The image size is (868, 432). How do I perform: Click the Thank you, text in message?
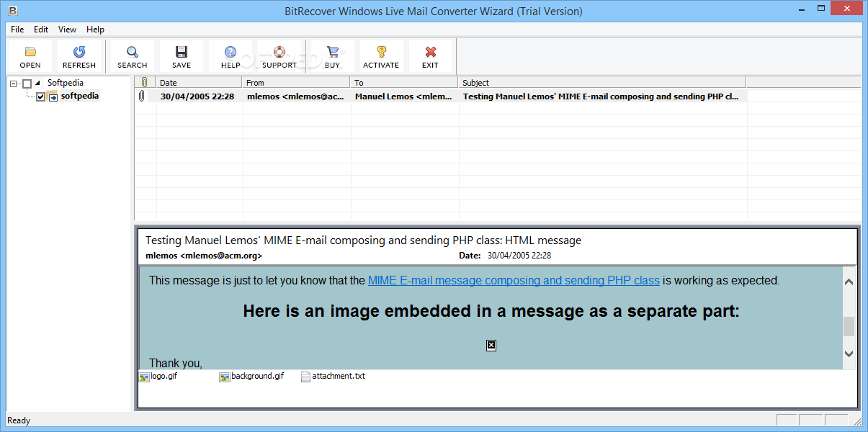[x=176, y=363]
